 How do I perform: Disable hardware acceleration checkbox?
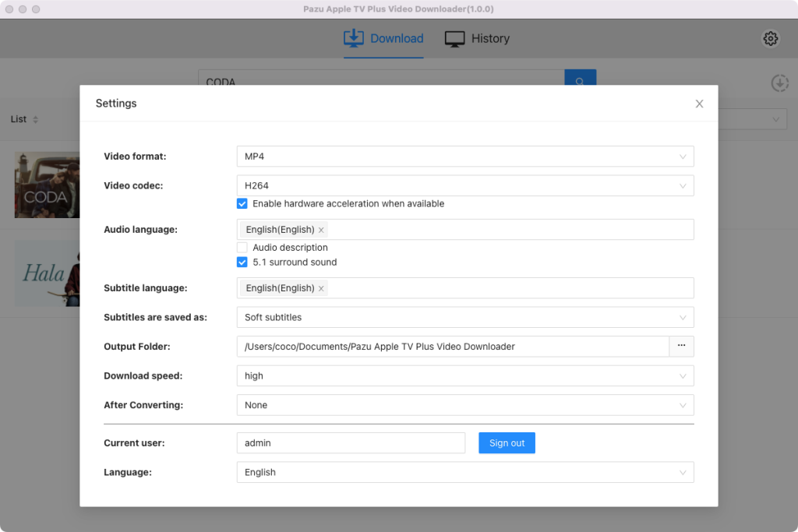(242, 203)
